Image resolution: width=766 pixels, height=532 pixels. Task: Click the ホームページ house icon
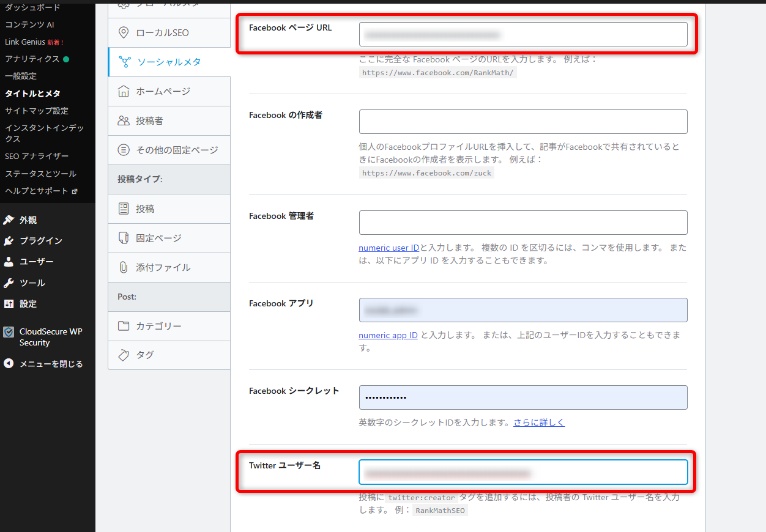pyautogui.click(x=124, y=91)
